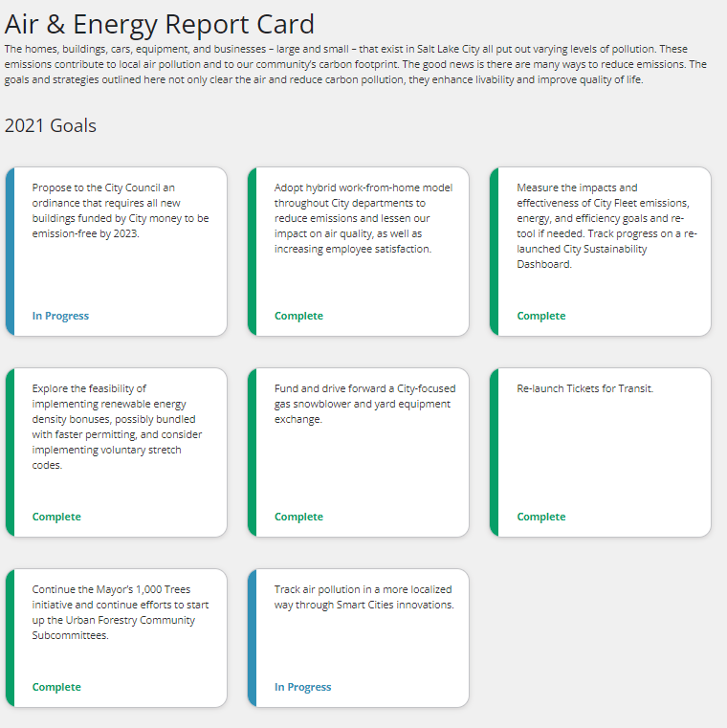Click the intro paragraph about Salt Lake City
This screenshot has width=727, height=728.
click(x=356, y=64)
